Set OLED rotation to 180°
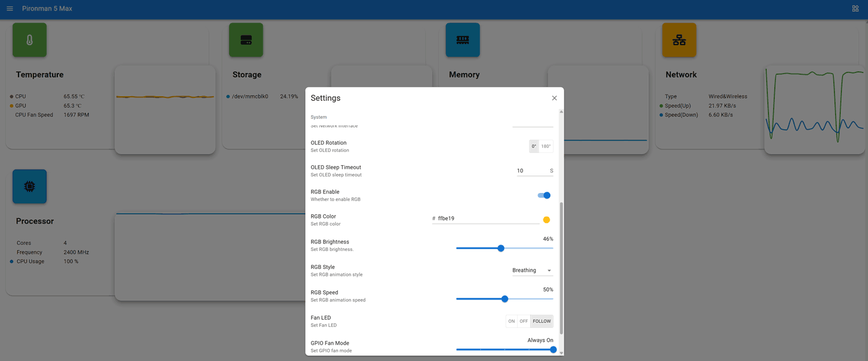The width and height of the screenshot is (868, 361). (546, 147)
